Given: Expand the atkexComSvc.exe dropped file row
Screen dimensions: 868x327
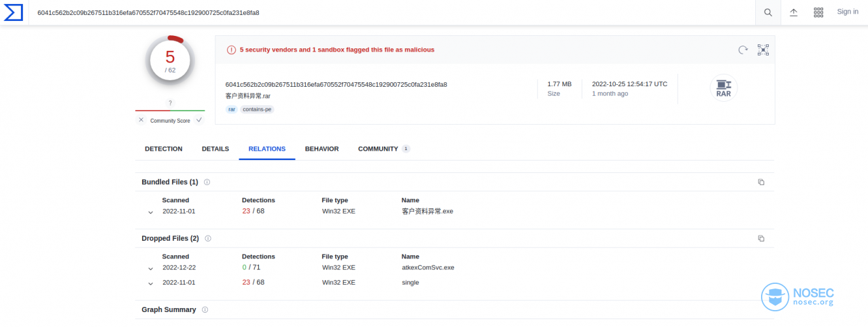Looking at the screenshot, I should click(151, 268).
